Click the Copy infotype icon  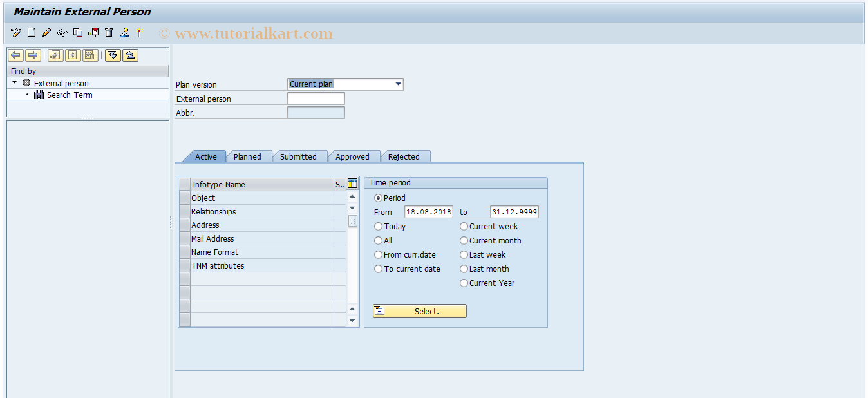pyautogui.click(x=78, y=33)
